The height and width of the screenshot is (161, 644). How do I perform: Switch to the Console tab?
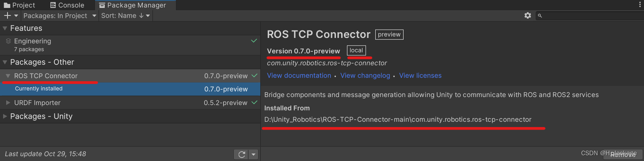(x=68, y=5)
